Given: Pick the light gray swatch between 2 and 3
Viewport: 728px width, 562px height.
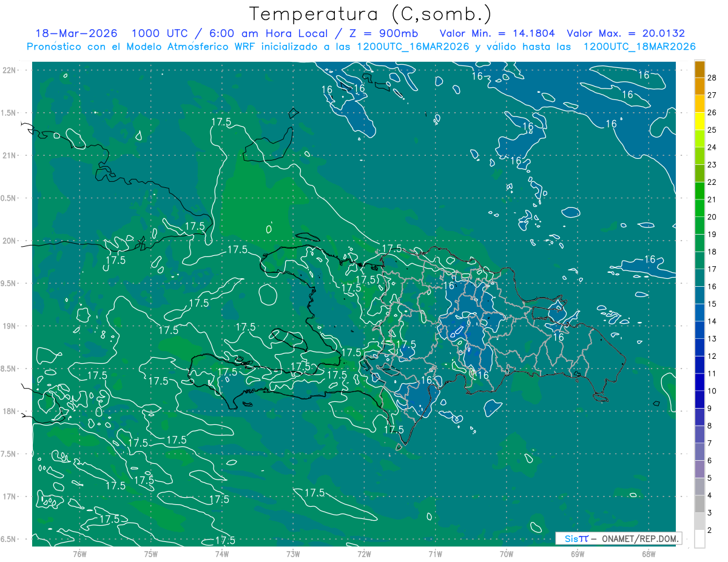Looking at the screenshot, I should pyautogui.click(x=699, y=521).
